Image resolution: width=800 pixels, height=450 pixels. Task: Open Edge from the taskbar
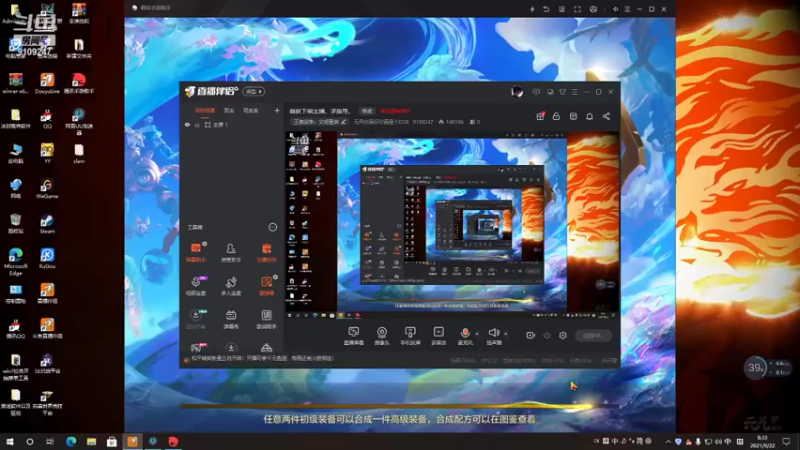(71, 441)
